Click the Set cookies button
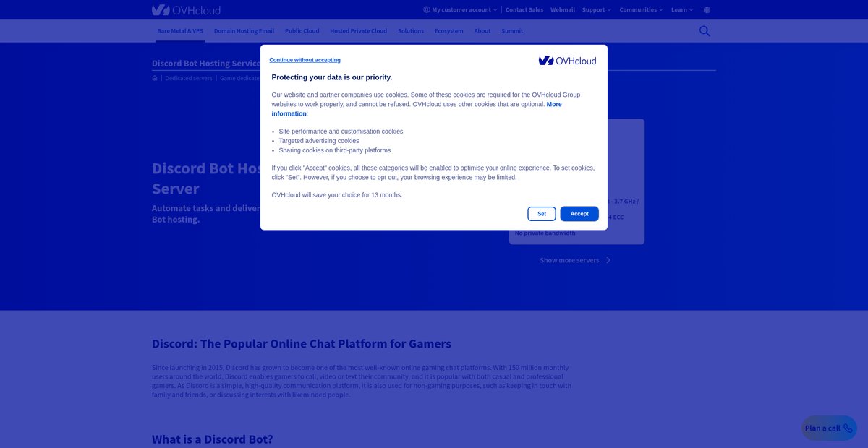Screen dimensions: 868x448 [542, 214]
